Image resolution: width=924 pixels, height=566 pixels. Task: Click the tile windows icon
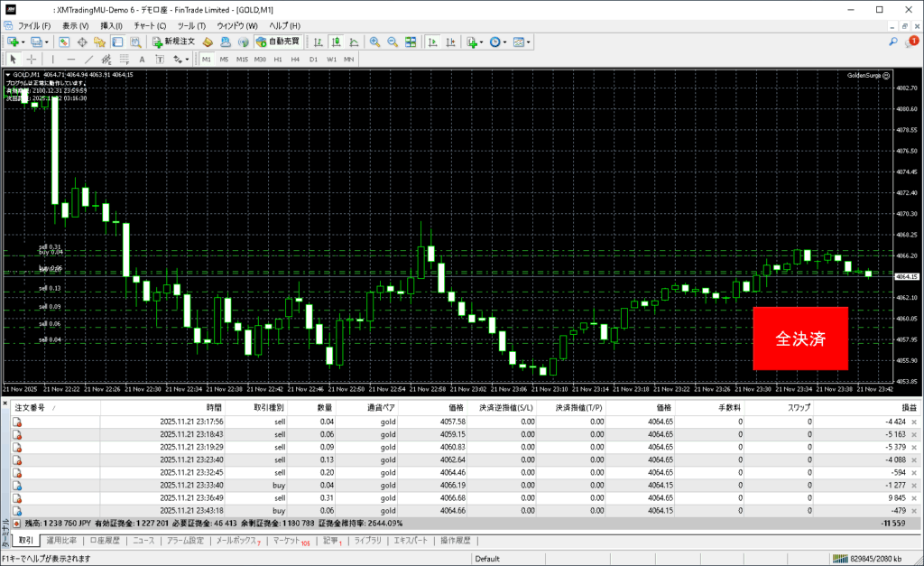411,42
